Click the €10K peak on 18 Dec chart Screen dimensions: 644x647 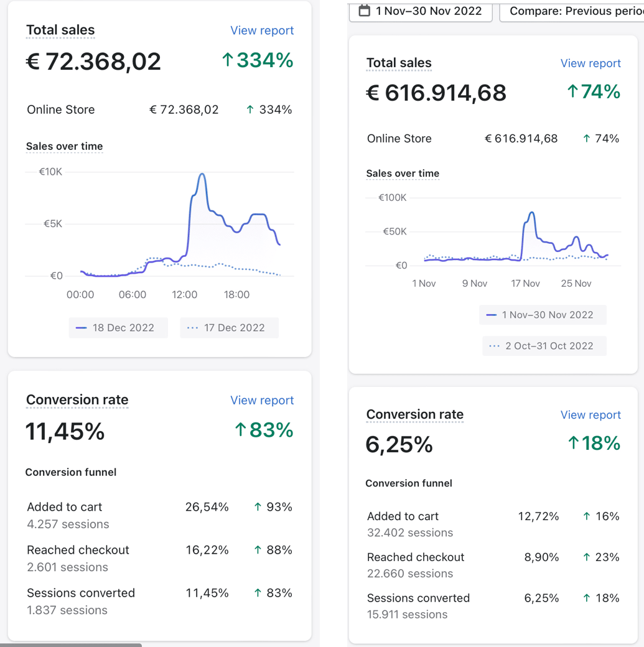[x=202, y=175]
